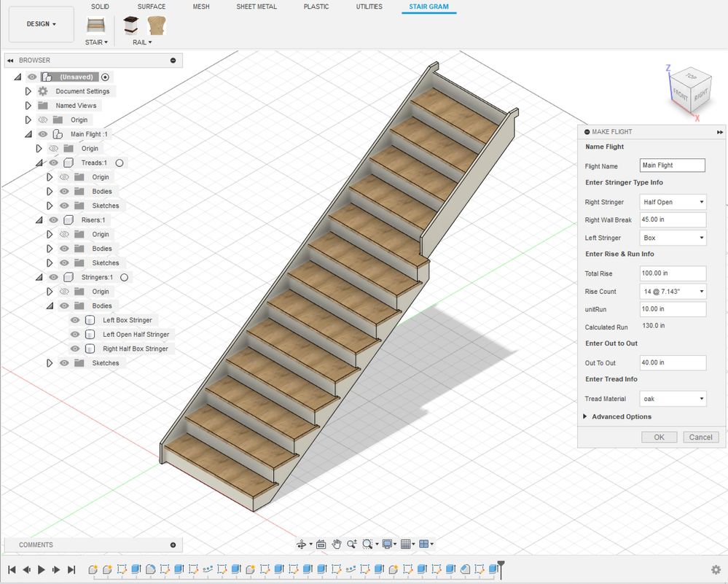Viewport: 728px width, 584px height.
Task: Activate Treads:1 component radio button
Action: coord(120,163)
